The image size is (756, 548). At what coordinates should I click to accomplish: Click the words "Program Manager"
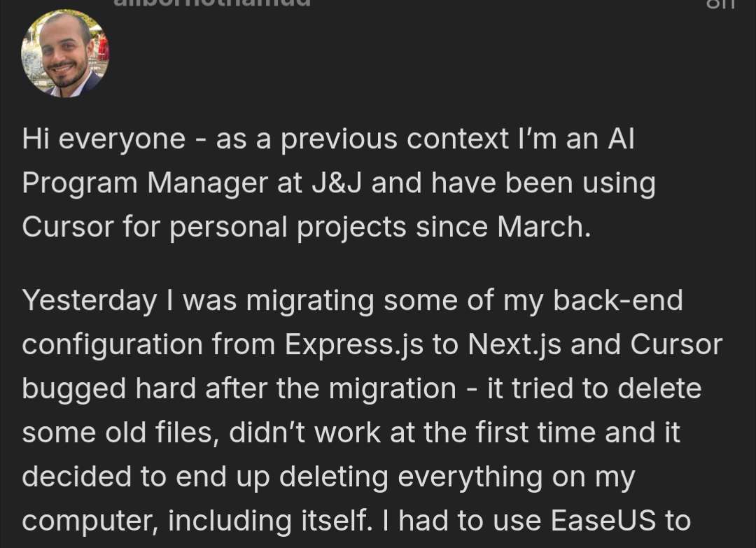(145, 184)
